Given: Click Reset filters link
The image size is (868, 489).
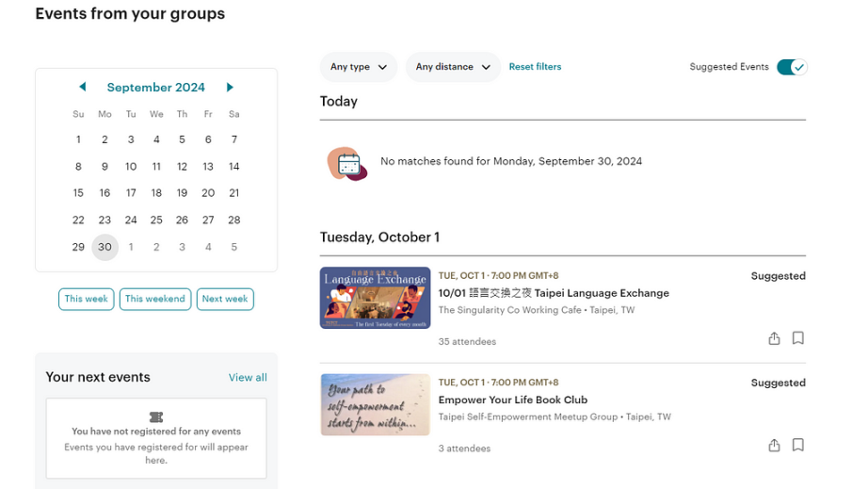Looking at the screenshot, I should 535,67.
